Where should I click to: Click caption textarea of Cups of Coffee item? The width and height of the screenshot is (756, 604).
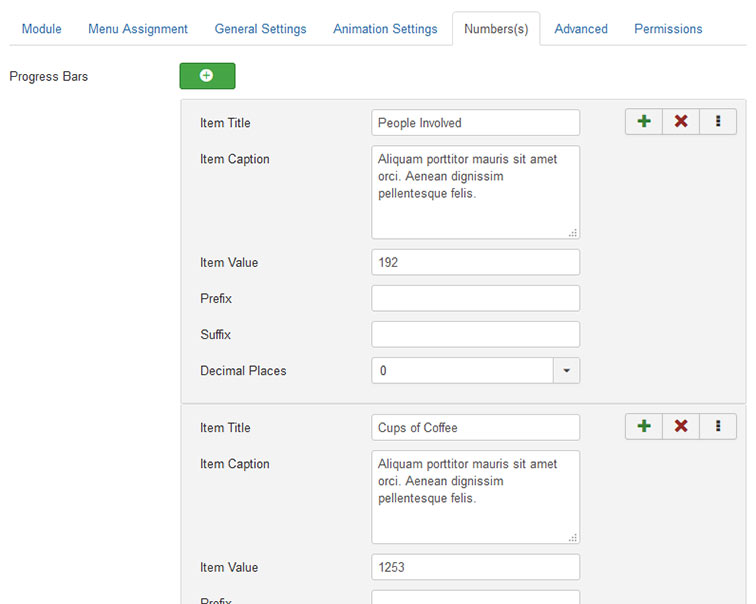[x=475, y=497]
